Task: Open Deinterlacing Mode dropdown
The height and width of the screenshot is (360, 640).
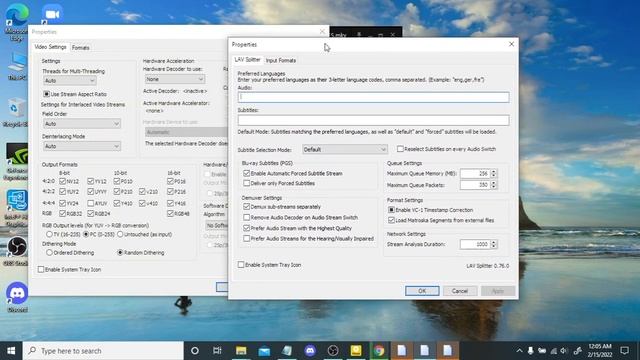Action: pos(82,146)
